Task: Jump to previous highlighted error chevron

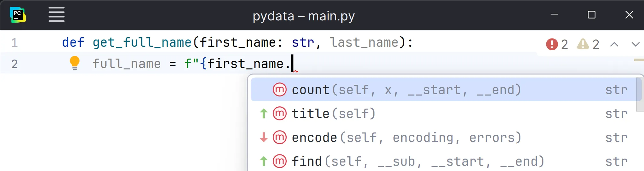Action: (614, 44)
